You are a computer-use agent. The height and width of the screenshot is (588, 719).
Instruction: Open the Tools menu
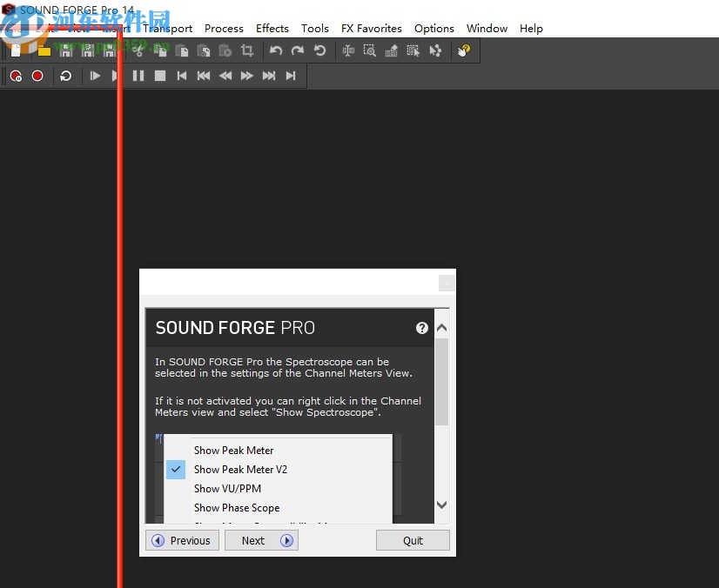click(315, 29)
